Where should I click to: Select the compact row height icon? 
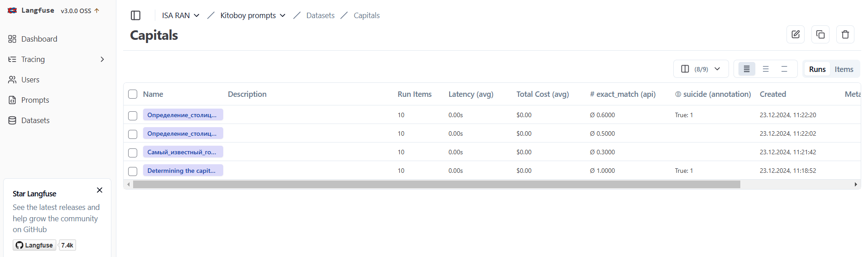click(747, 69)
